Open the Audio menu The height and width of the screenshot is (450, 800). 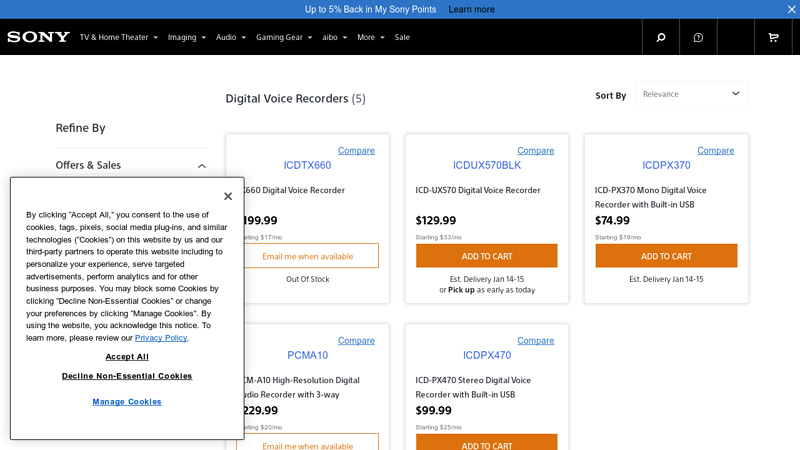click(231, 37)
